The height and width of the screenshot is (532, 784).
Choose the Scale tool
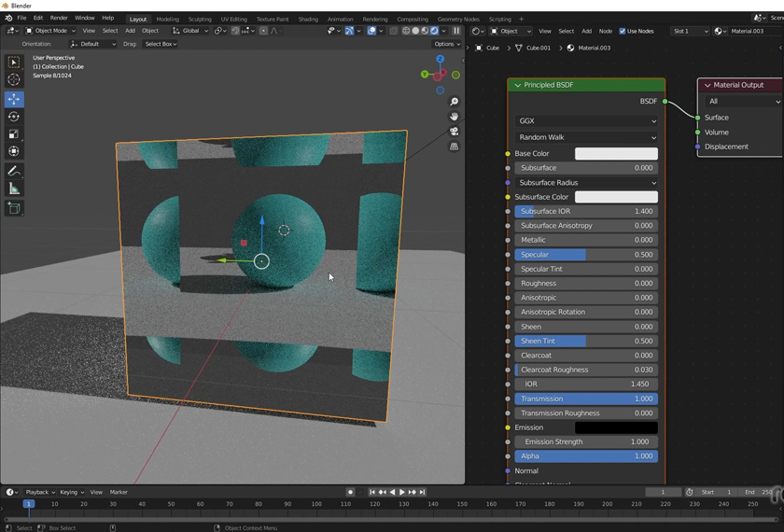click(x=14, y=134)
